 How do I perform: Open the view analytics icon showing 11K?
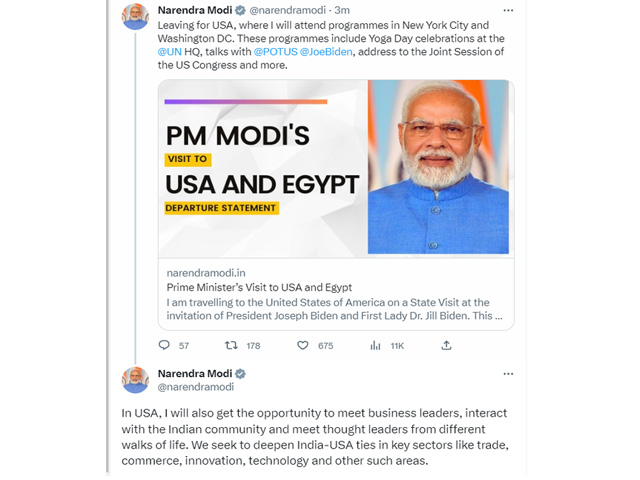(x=376, y=345)
